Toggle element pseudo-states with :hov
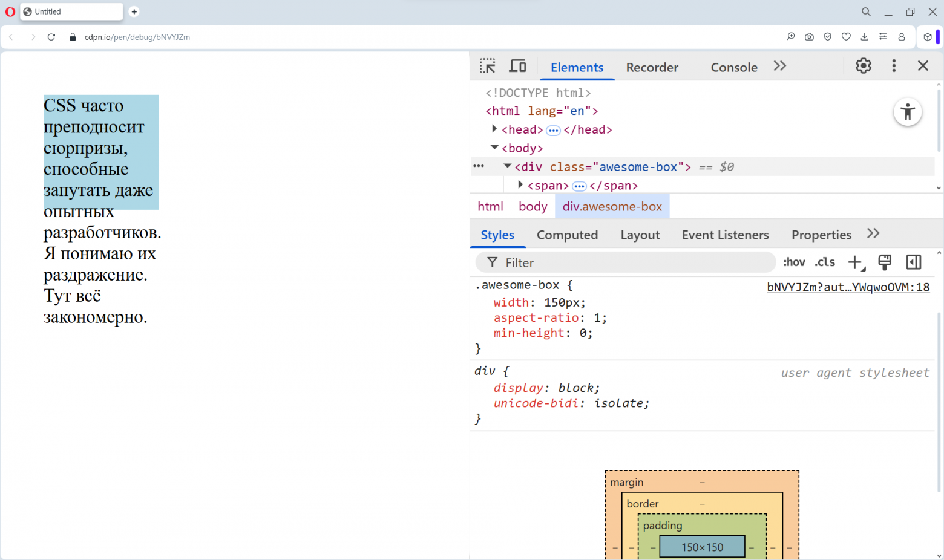Image resolution: width=944 pixels, height=560 pixels. coord(794,262)
